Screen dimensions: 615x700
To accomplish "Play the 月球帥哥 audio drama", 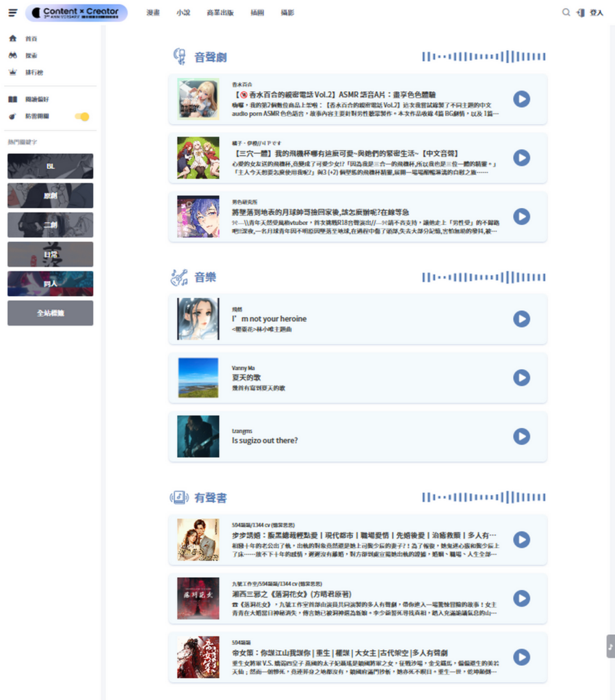I will coord(521,217).
